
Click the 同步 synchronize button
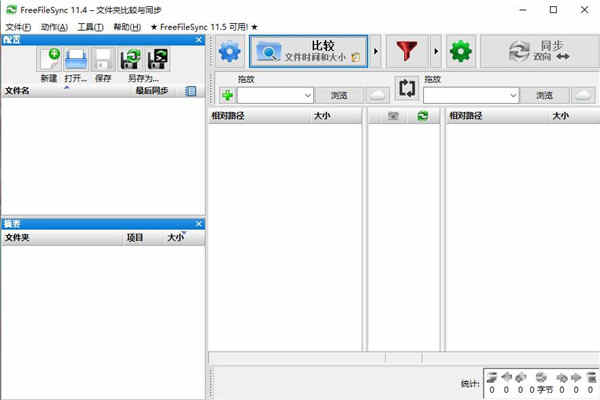click(540, 51)
